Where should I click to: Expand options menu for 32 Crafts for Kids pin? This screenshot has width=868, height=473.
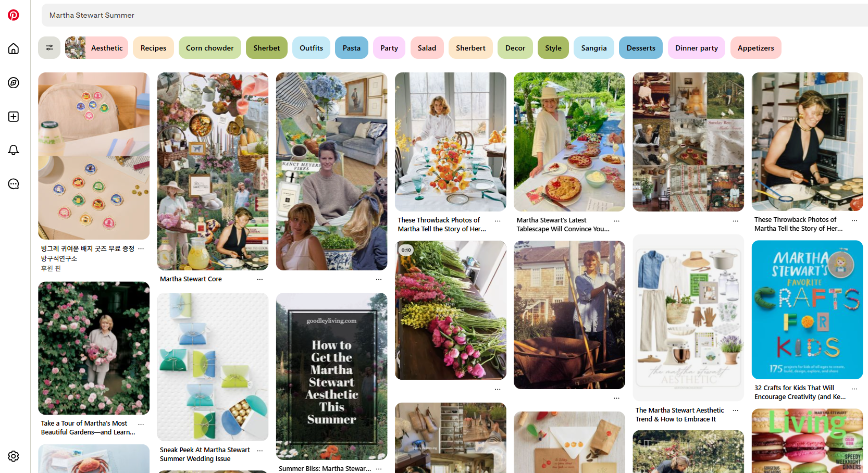click(854, 389)
